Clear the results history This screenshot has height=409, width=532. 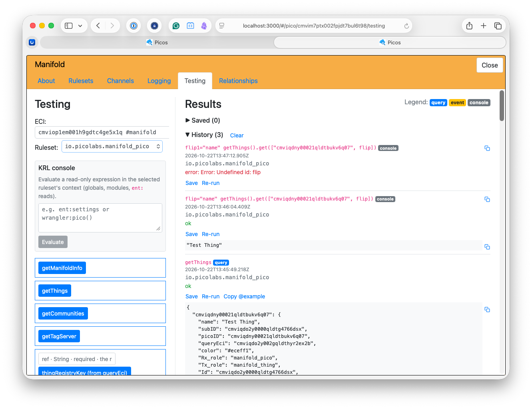(237, 135)
